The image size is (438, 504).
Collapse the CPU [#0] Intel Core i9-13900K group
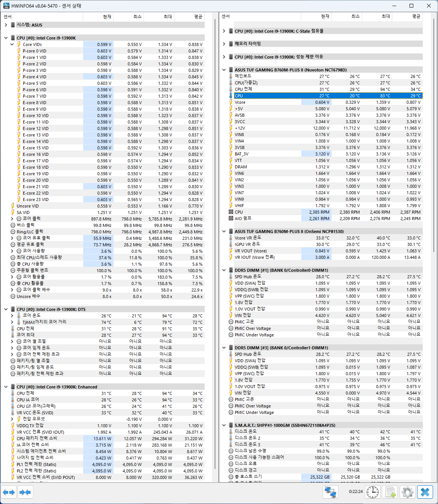point(6,38)
